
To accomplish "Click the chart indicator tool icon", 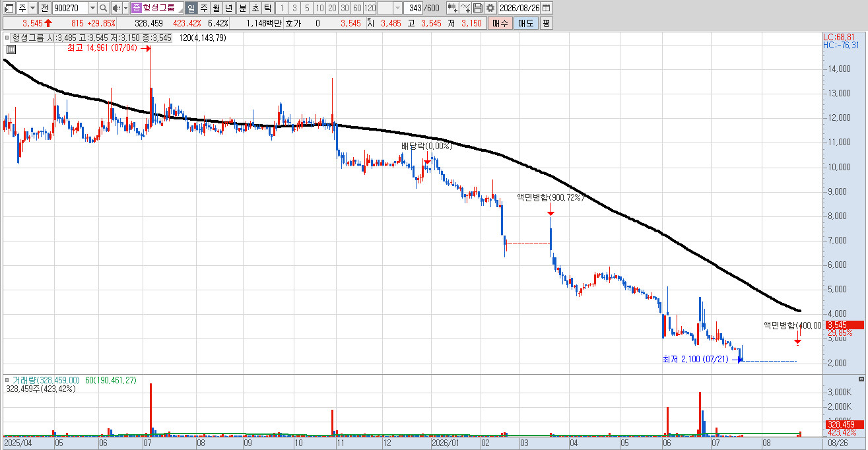I will 452,8.
